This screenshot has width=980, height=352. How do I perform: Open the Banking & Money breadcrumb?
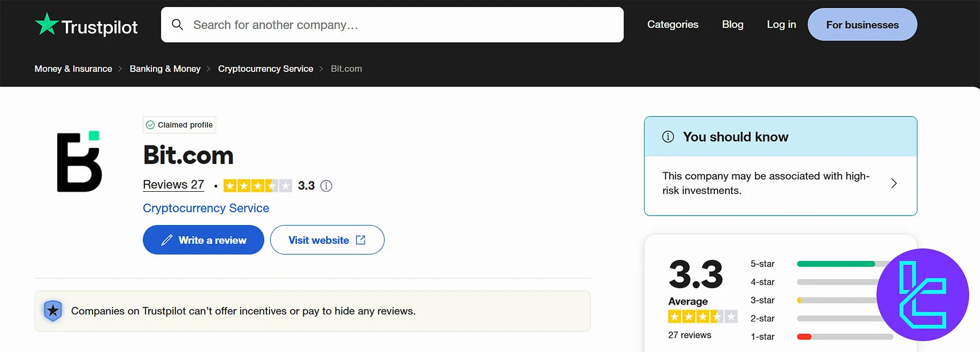point(165,69)
